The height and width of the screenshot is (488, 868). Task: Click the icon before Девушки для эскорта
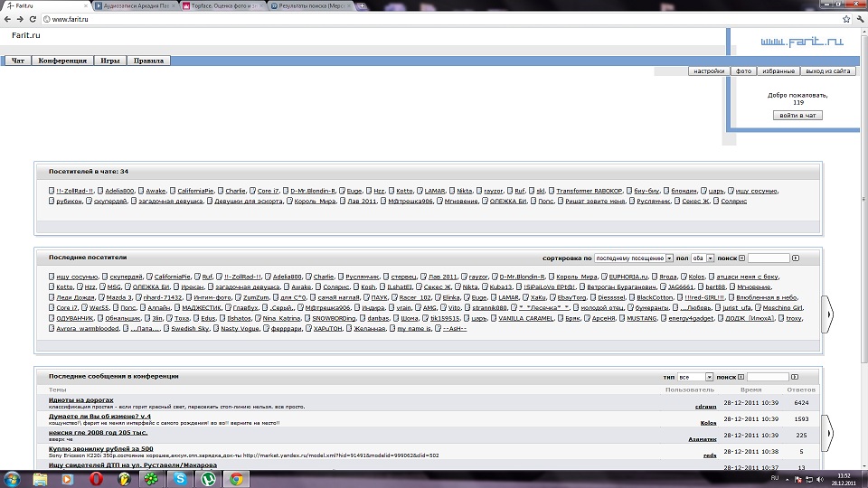[x=210, y=201]
